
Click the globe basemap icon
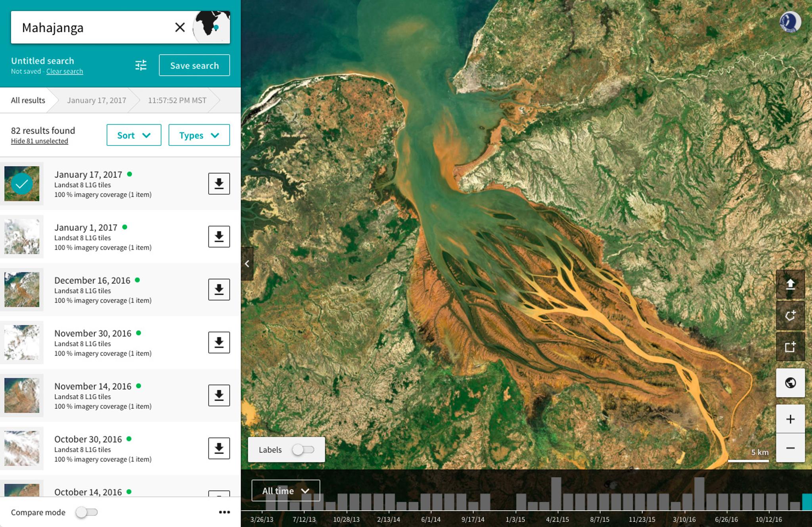click(x=790, y=383)
